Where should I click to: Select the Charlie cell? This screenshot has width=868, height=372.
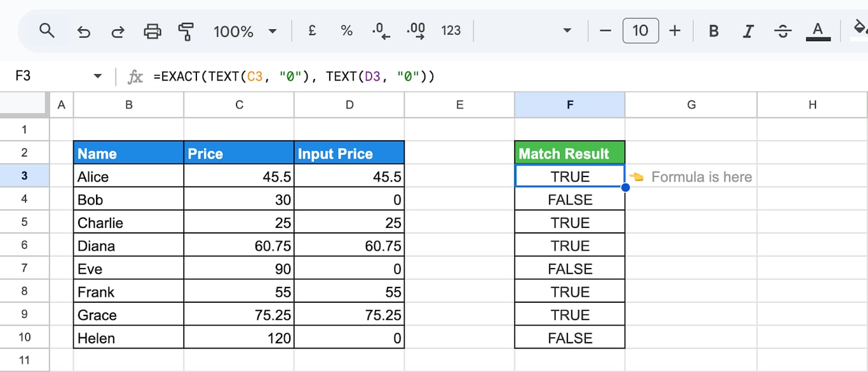click(129, 222)
